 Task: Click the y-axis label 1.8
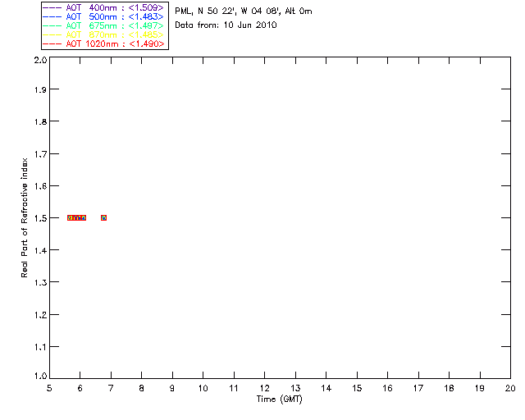(40, 121)
